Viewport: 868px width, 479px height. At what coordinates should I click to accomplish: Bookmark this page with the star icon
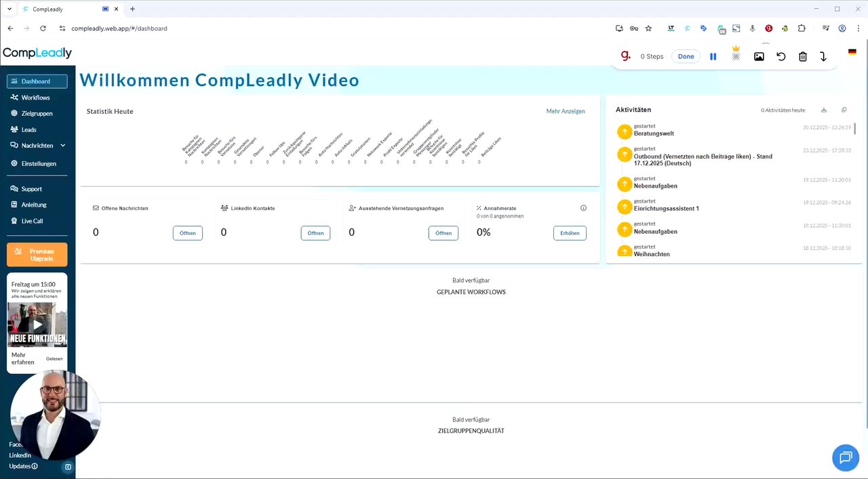pos(649,28)
